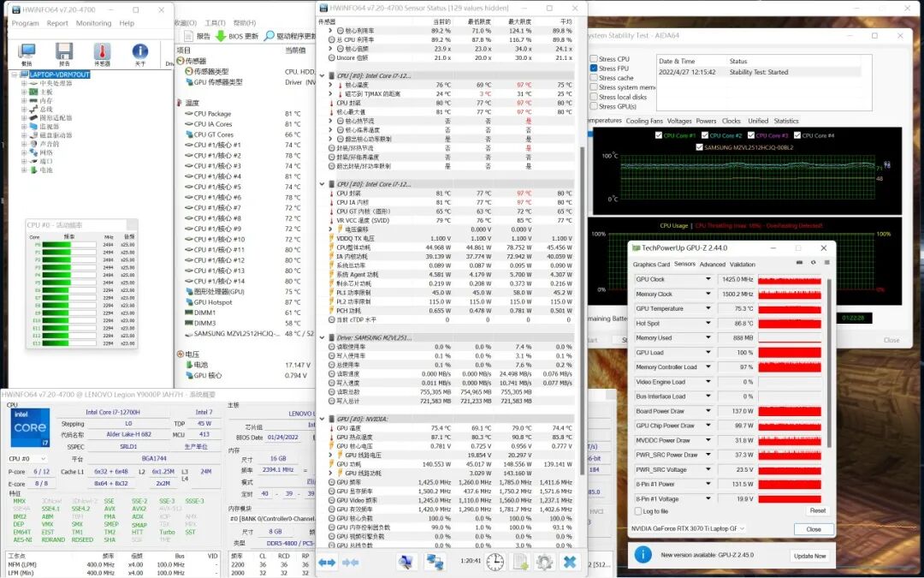
Task: Click the blue X icon in sensor toolbar
Action: click(569, 562)
